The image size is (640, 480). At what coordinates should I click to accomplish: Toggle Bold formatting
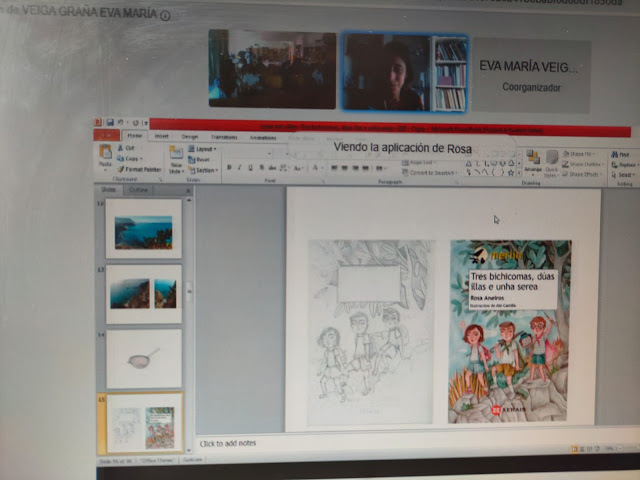(x=229, y=167)
